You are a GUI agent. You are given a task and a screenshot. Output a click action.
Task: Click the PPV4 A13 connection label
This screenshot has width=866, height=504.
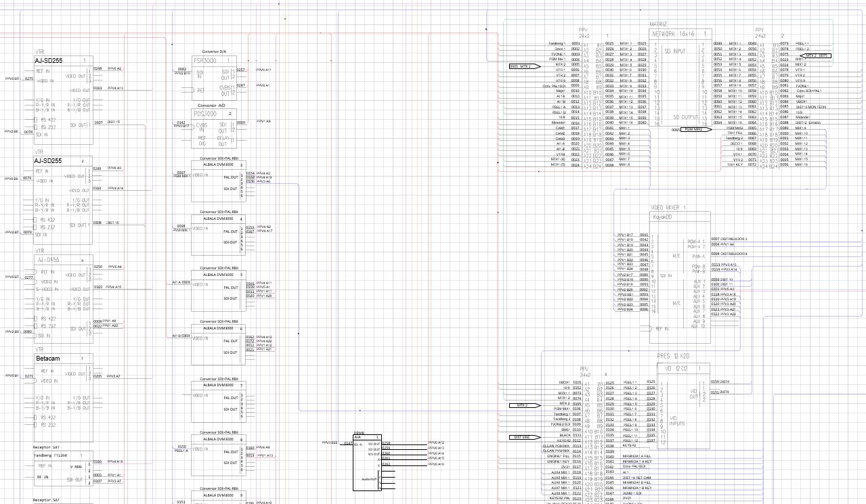coord(115,88)
